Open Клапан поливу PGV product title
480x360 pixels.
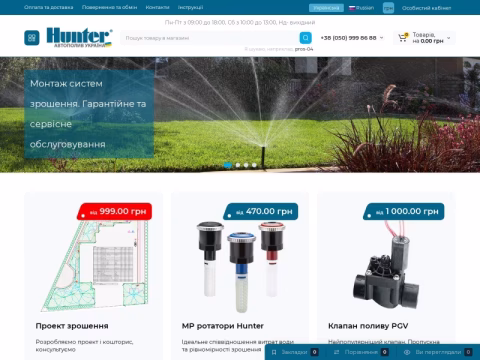pos(368,326)
